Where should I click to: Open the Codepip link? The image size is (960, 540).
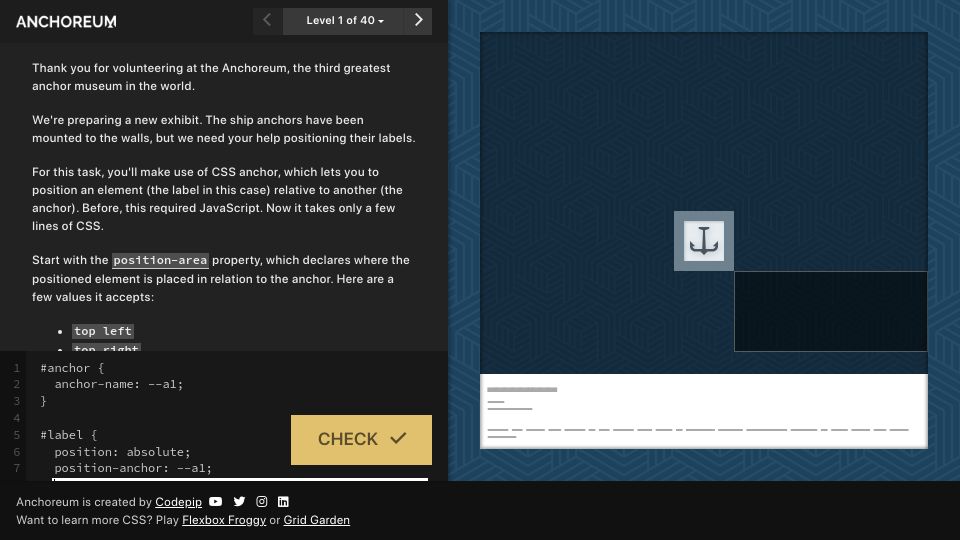click(178, 502)
